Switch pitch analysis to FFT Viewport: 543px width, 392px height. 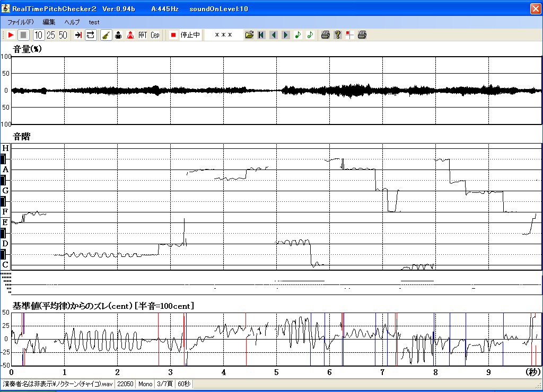[143, 35]
